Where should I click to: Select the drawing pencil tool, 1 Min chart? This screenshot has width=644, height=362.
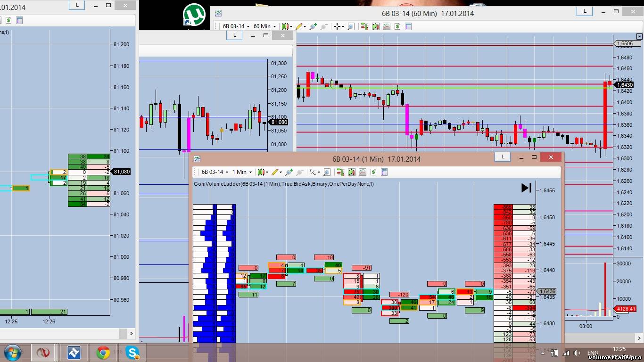coord(275,172)
